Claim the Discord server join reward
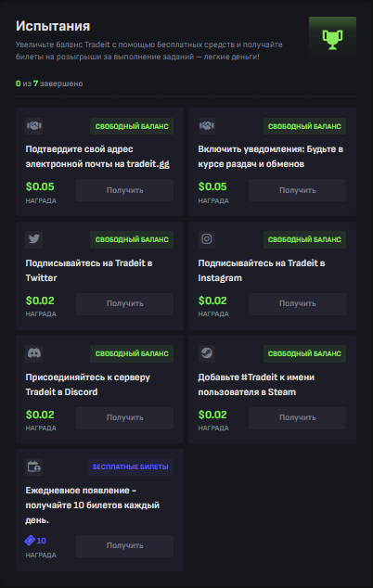This screenshot has height=588, width=373. [x=124, y=417]
